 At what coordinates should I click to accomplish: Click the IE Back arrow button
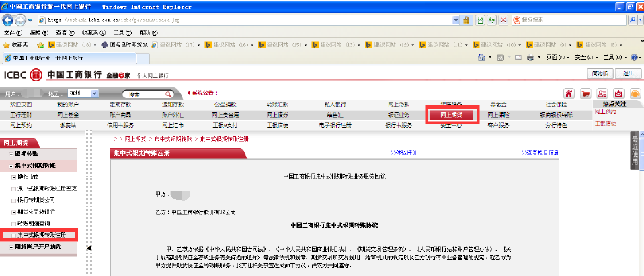[x=8, y=19]
